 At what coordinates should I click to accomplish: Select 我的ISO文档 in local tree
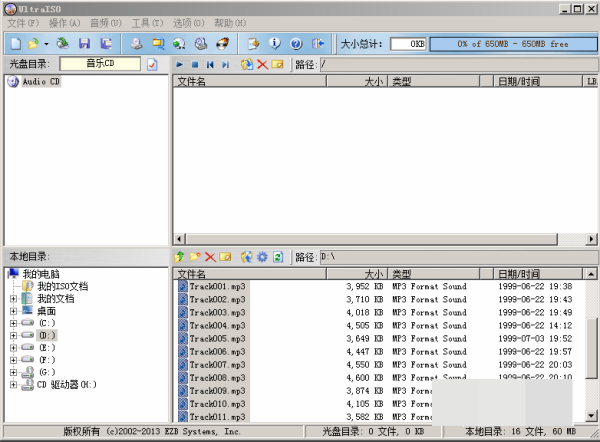[x=62, y=286]
